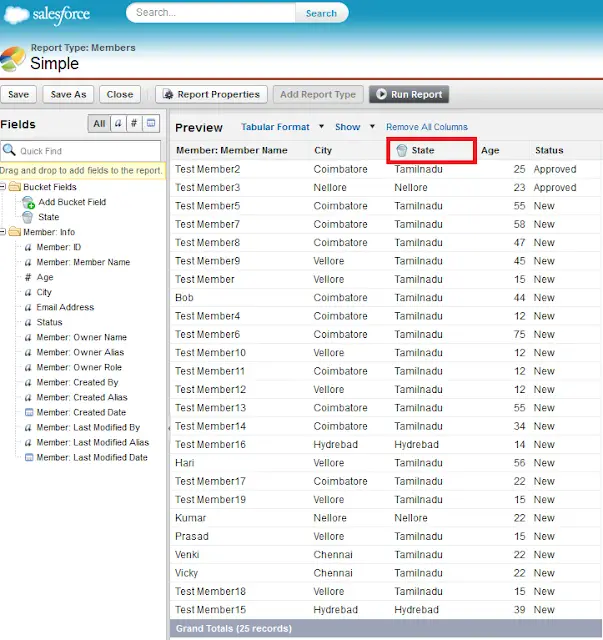Click Hydrebad state in Test Member16 row
This screenshot has height=640, width=603.
(416, 444)
